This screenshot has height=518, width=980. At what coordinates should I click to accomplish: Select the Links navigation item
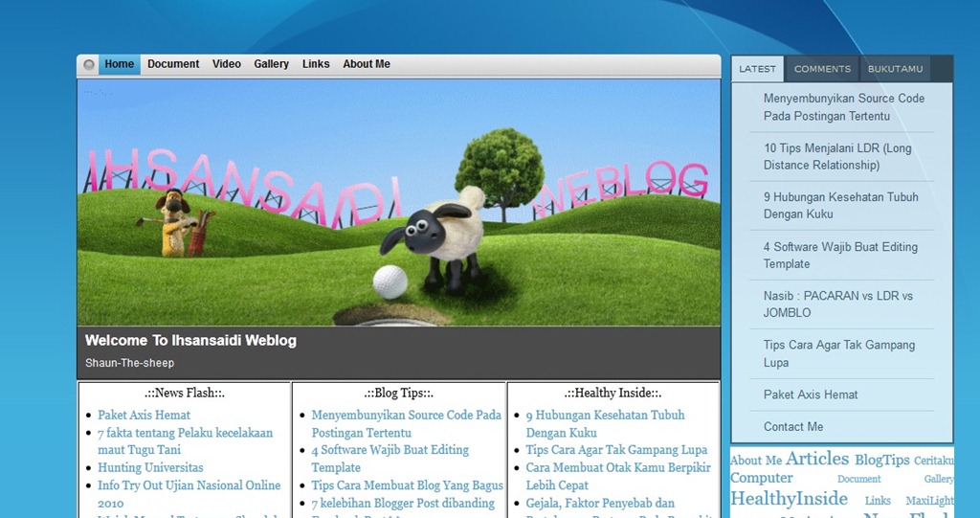coord(316,64)
